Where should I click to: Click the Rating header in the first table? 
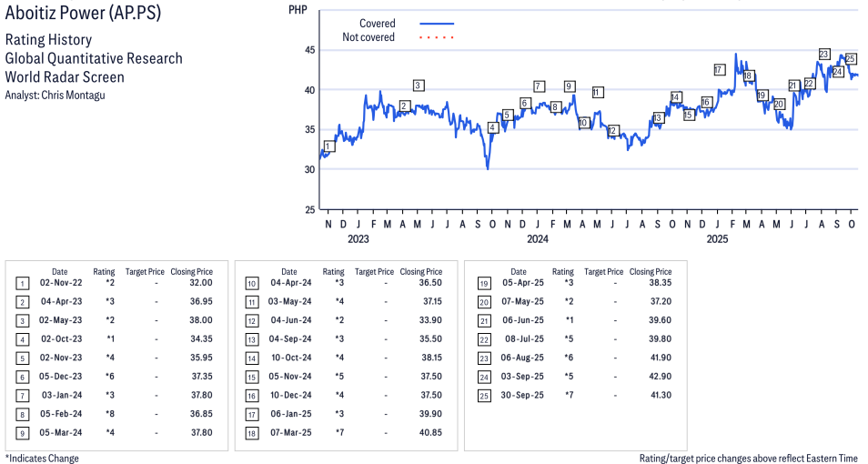[104, 271]
